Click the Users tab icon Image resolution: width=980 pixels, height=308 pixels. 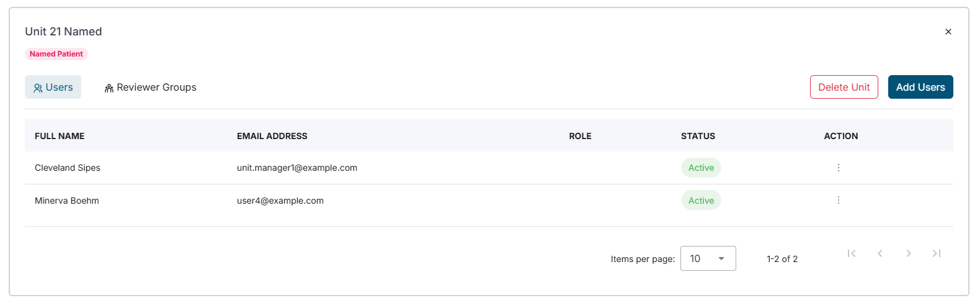pos(38,88)
